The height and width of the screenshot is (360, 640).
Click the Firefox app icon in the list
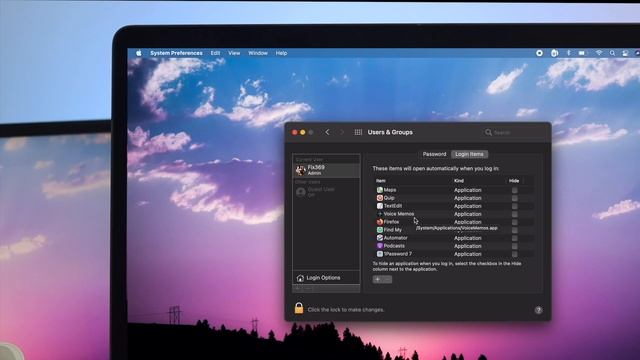tap(380, 222)
